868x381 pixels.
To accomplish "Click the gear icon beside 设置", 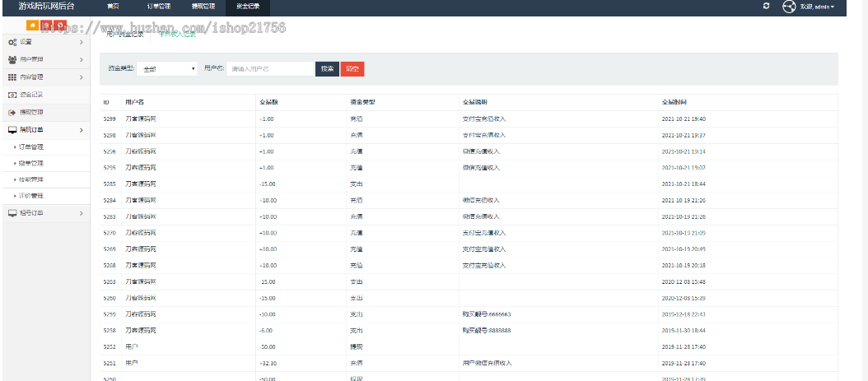I will (x=12, y=42).
